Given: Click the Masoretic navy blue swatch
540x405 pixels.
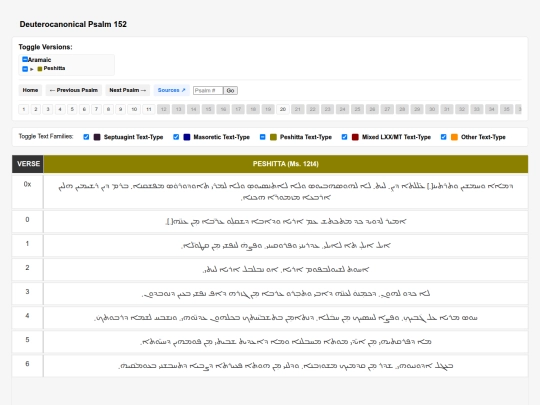Looking at the screenshot, I should click(x=187, y=137).
